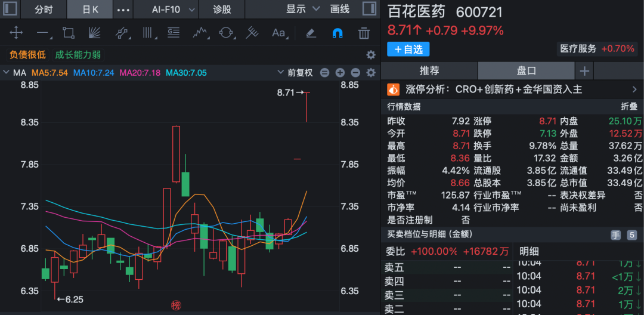Open the 前复权 adjustment dropdown
The width and height of the screenshot is (644, 315).
(x=295, y=73)
